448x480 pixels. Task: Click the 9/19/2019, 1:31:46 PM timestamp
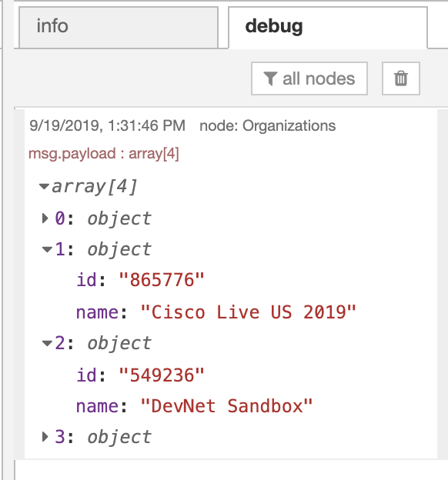tap(107, 126)
